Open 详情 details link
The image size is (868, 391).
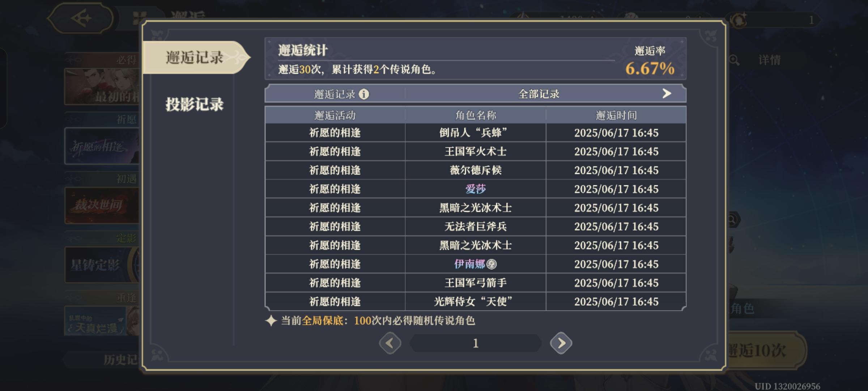[x=769, y=60]
